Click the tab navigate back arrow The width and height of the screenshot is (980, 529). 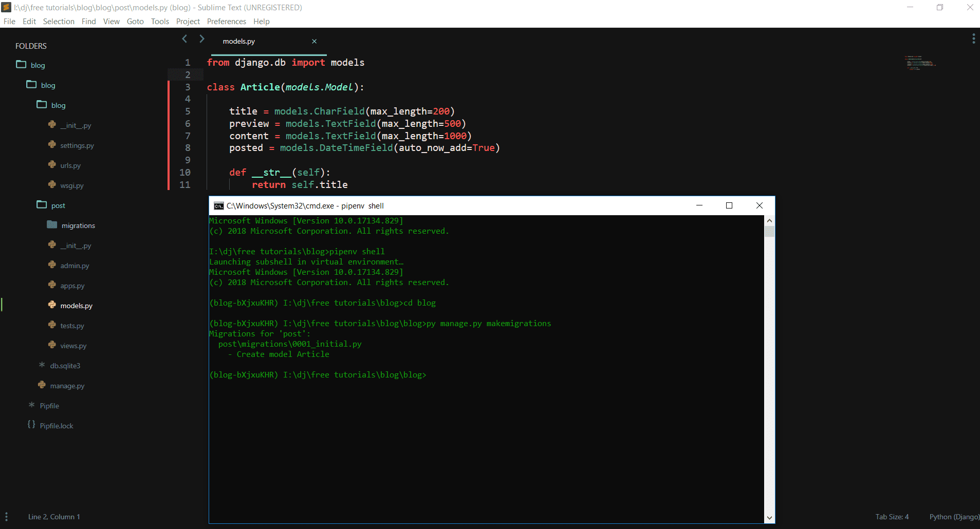(184, 39)
